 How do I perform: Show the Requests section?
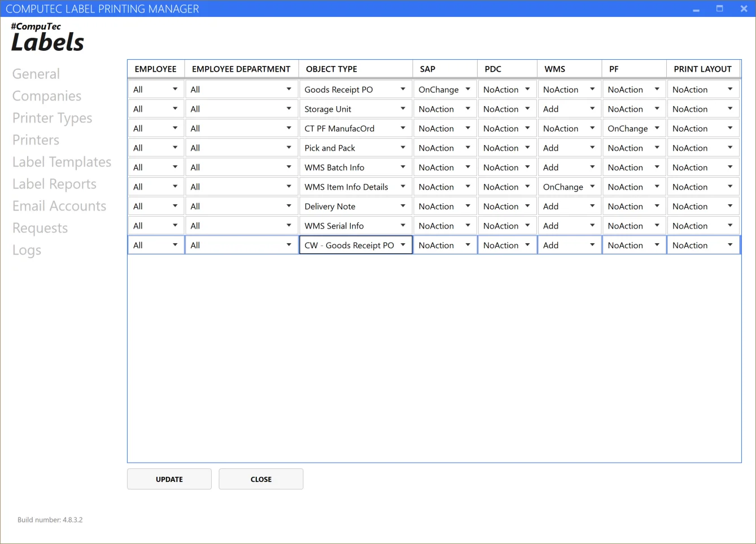point(40,228)
